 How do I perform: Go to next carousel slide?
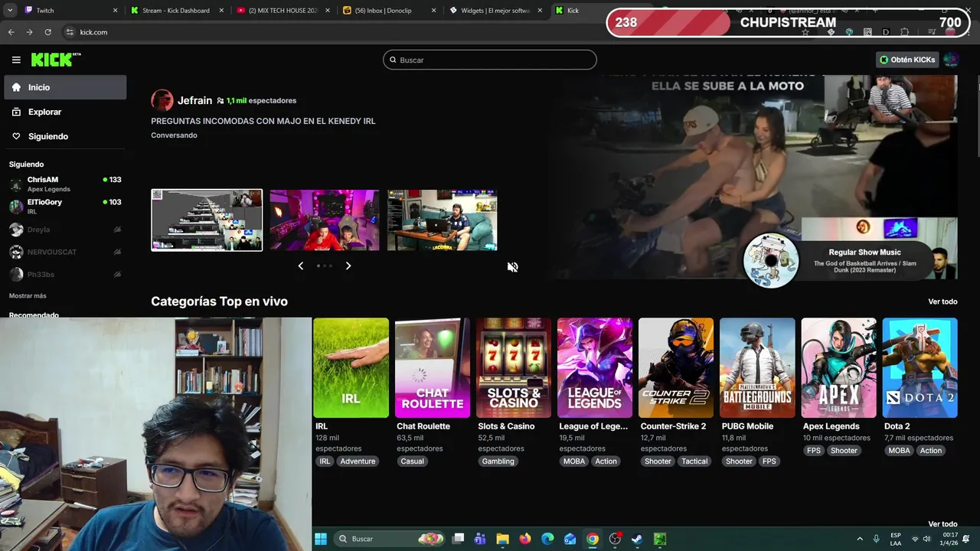(x=348, y=266)
